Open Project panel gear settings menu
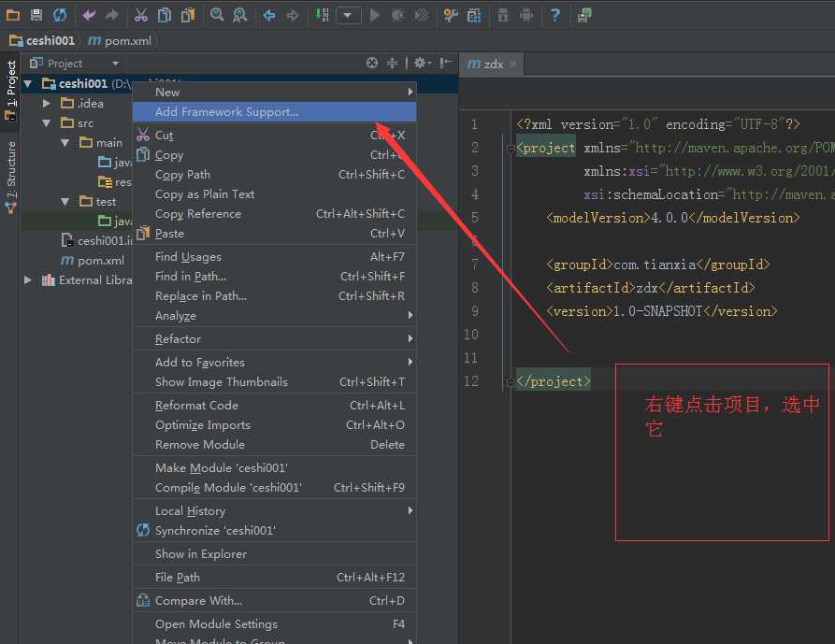 point(423,64)
